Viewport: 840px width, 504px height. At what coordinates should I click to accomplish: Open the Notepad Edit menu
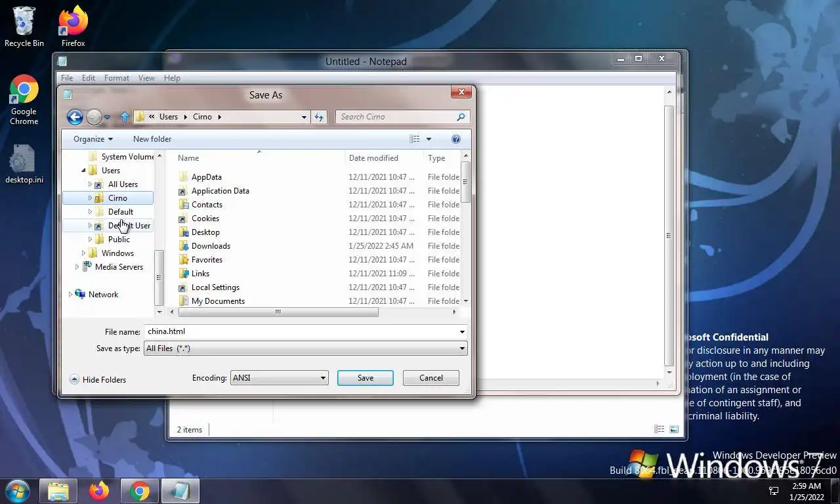(x=89, y=78)
